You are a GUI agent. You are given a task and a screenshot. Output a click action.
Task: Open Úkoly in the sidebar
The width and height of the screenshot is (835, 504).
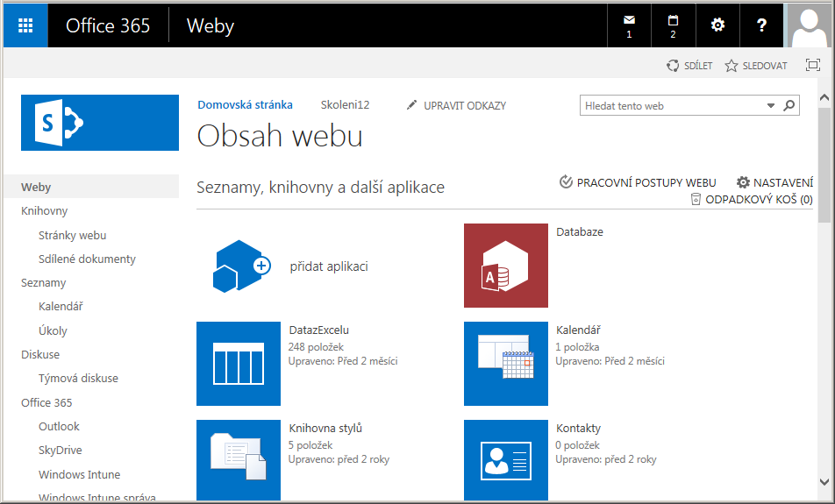[53, 330]
